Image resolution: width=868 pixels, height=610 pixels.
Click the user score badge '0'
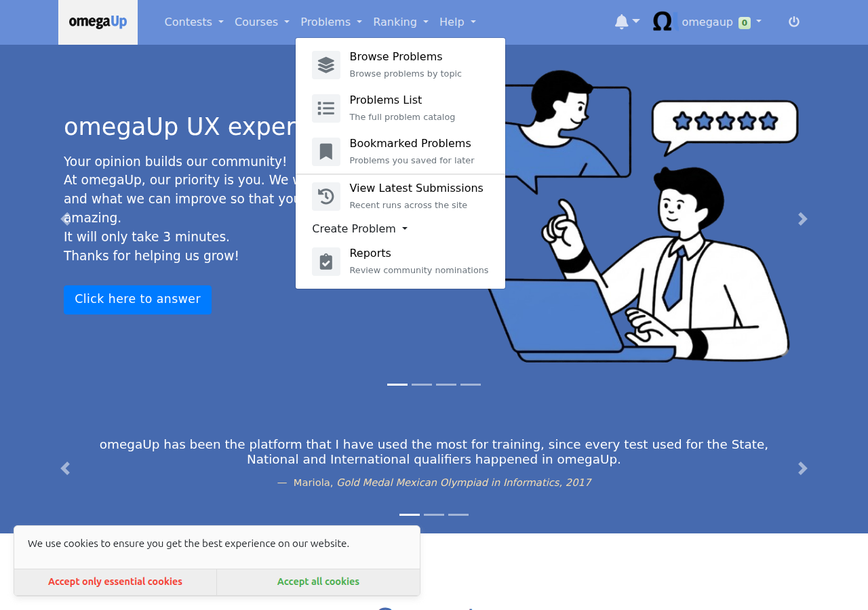[x=745, y=23]
